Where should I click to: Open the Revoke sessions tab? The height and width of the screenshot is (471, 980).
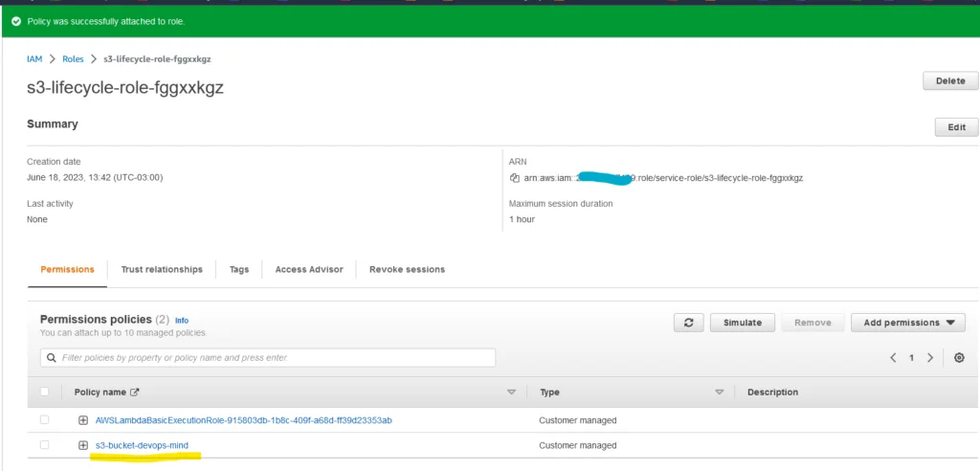[407, 270]
